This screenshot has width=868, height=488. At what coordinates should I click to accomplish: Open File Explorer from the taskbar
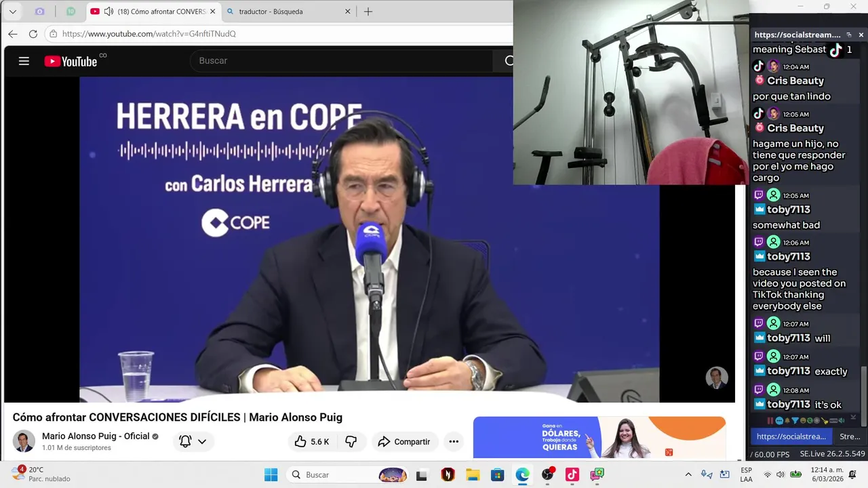click(x=473, y=474)
